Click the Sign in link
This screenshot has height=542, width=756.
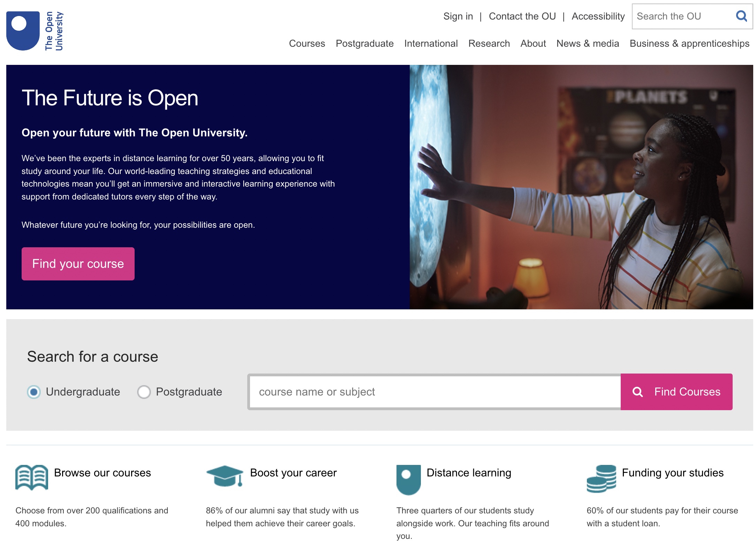458,16
